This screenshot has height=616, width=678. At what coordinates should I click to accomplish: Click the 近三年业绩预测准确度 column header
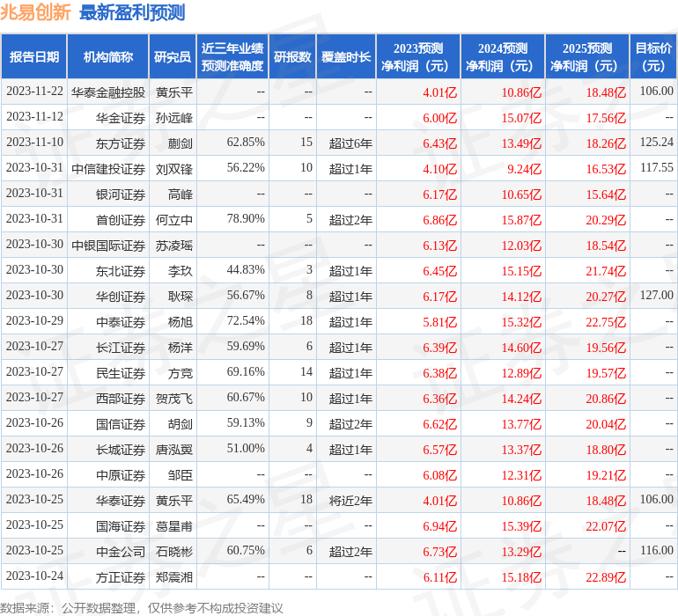[x=232, y=56]
